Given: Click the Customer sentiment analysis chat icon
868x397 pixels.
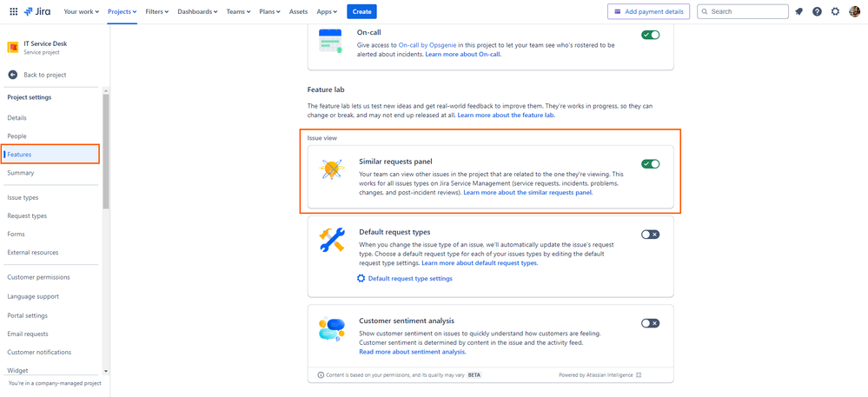Looking at the screenshot, I should pos(332,329).
